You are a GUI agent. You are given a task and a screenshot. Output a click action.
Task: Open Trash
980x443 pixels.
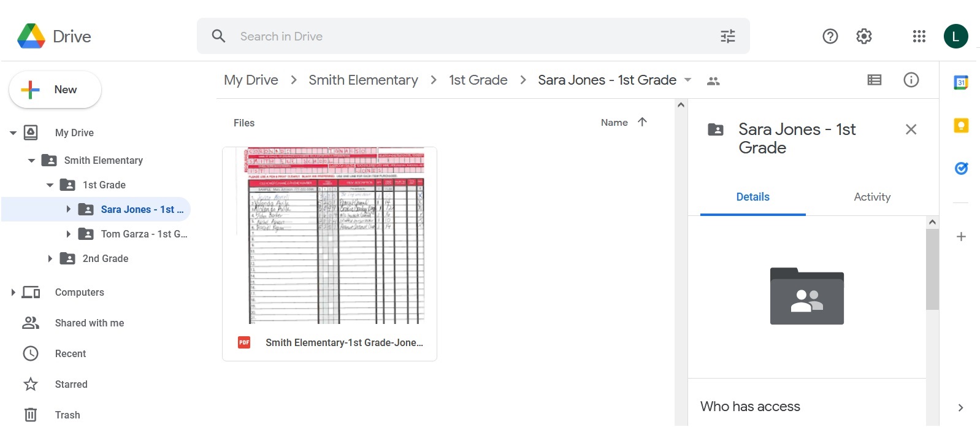tap(67, 415)
